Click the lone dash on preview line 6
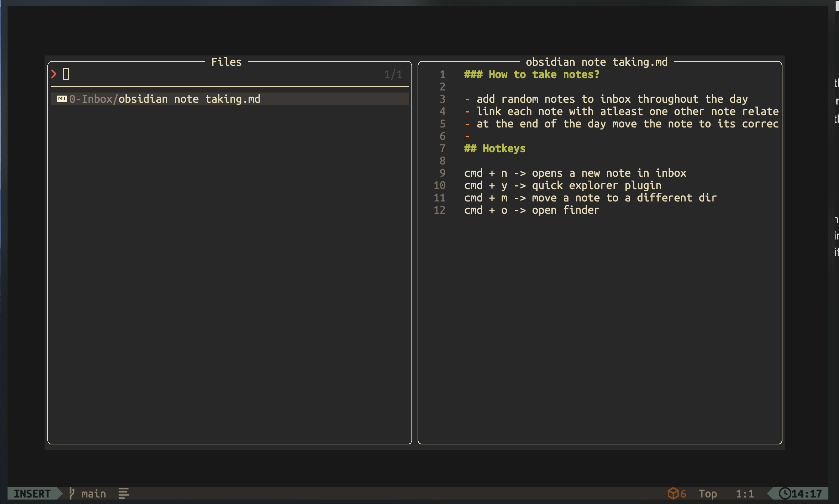The width and height of the screenshot is (839, 504). [467, 136]
